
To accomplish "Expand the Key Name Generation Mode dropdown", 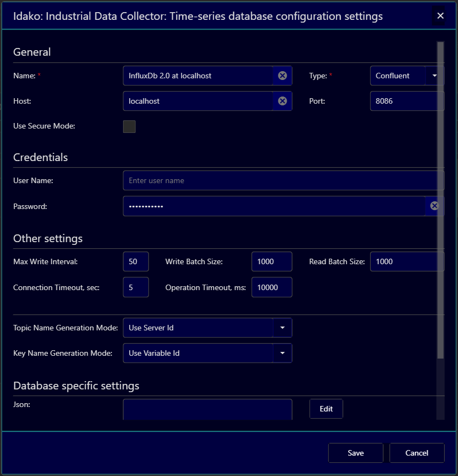I will [282, 353].
